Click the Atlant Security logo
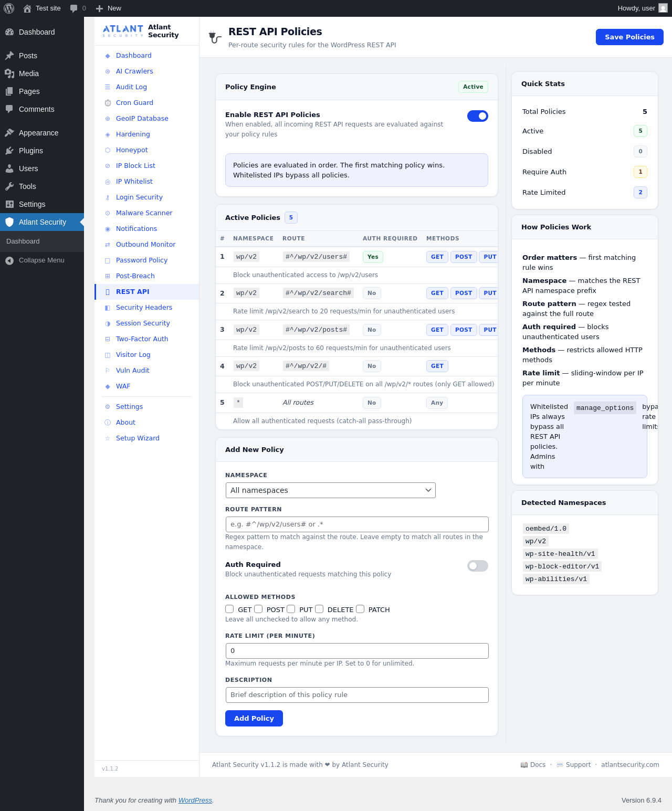 (123, 31)
